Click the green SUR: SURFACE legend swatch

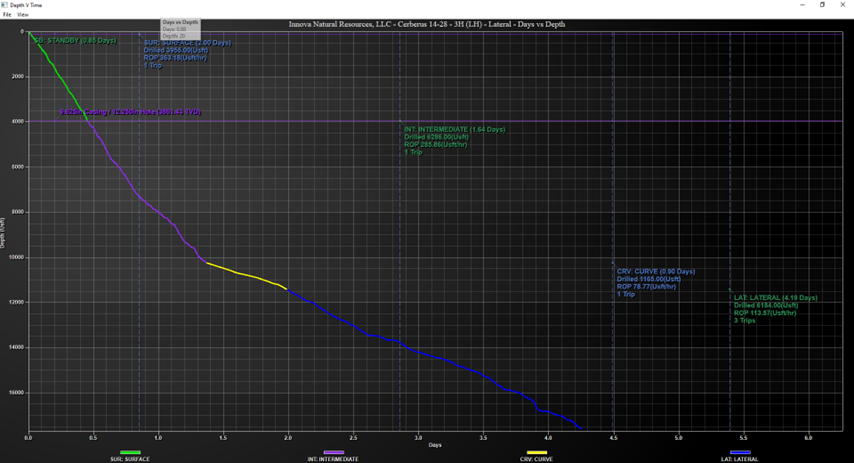(x=130, y=453)
